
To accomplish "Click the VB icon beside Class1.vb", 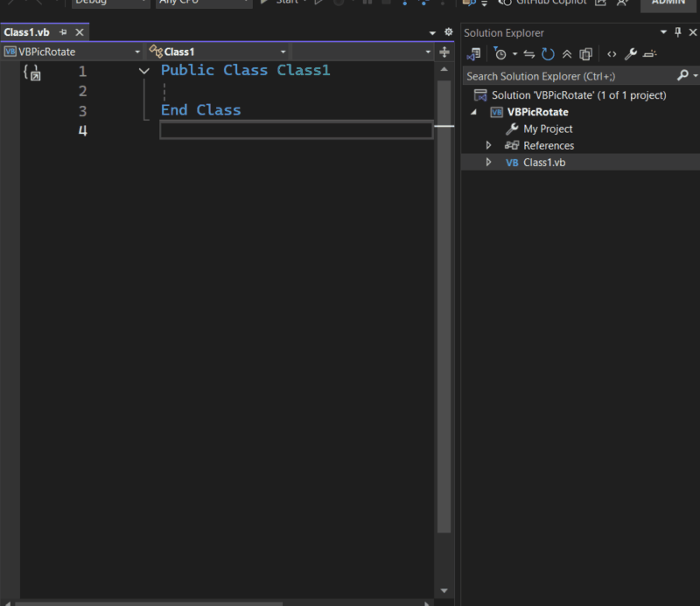I will 512,163.
